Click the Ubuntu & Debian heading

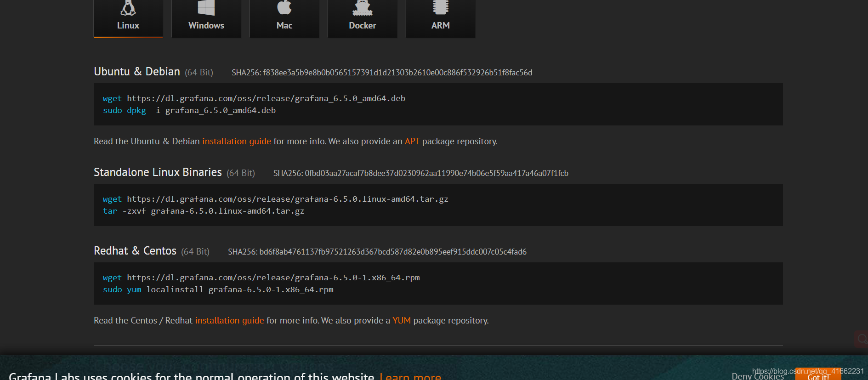[137, 72]
